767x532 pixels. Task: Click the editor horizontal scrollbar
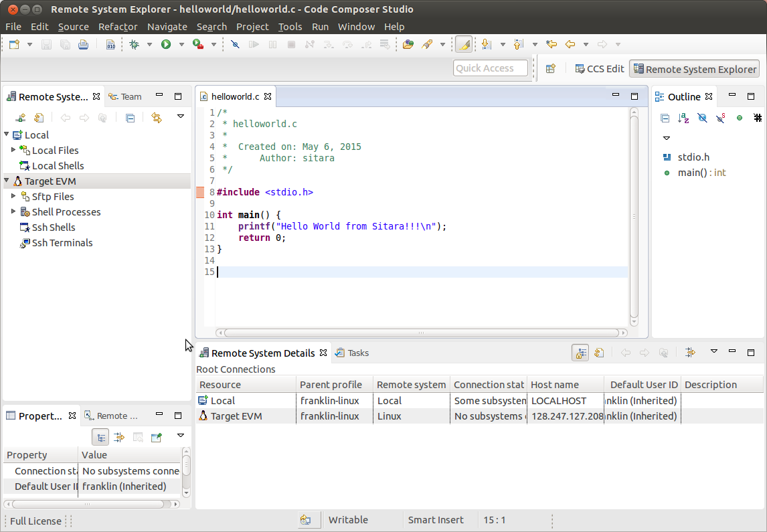pos(421,333)
